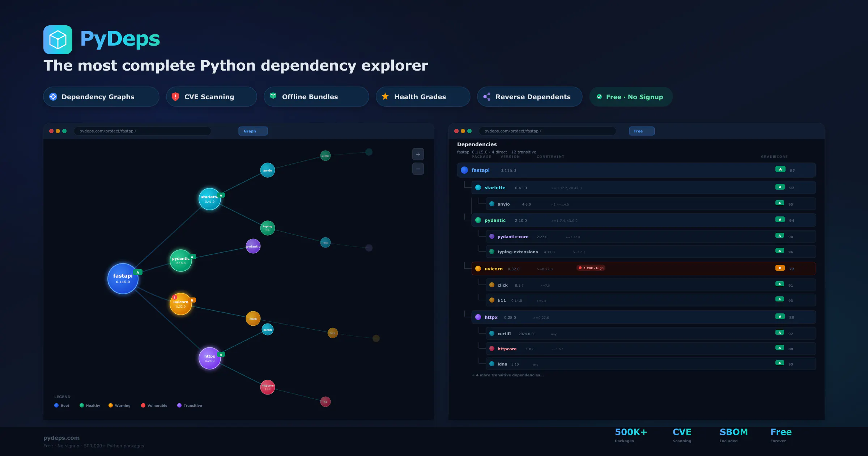The width and height of the screenshot is (868, 456).
Task: Click the Healthy legend label
Action: pyautogui.click(x=93, y=406)
